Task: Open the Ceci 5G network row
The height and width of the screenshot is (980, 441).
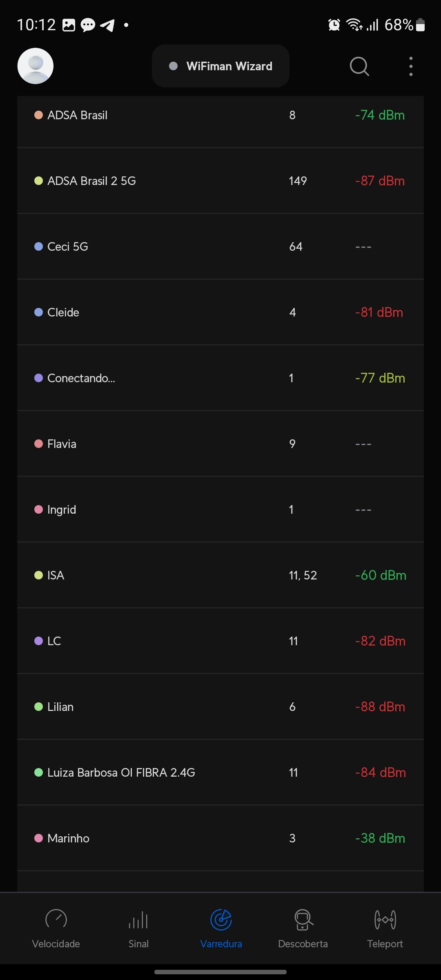Action: tap(68, 247)
